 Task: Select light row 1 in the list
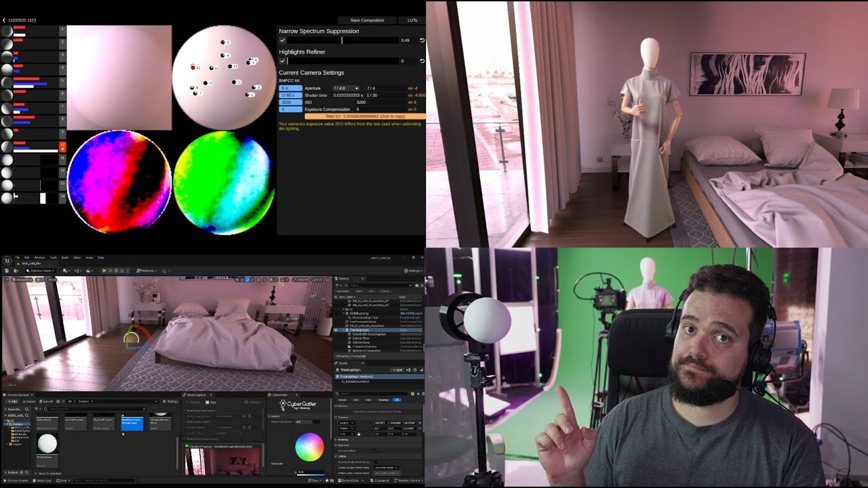pos(33,30)
